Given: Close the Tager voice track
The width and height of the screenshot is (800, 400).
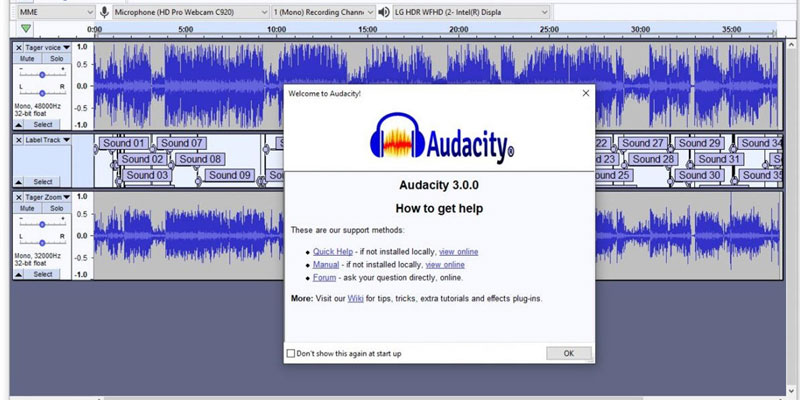Looking at the screenshot, I should pyautogui.click(x=18, y=47).
